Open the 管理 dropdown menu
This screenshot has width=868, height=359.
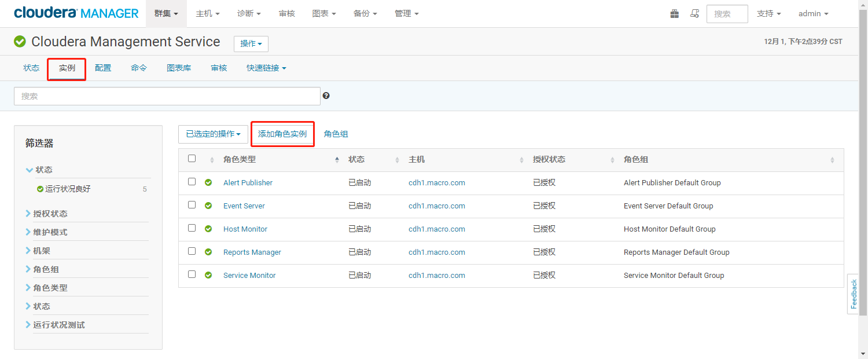tap(407, 13)
